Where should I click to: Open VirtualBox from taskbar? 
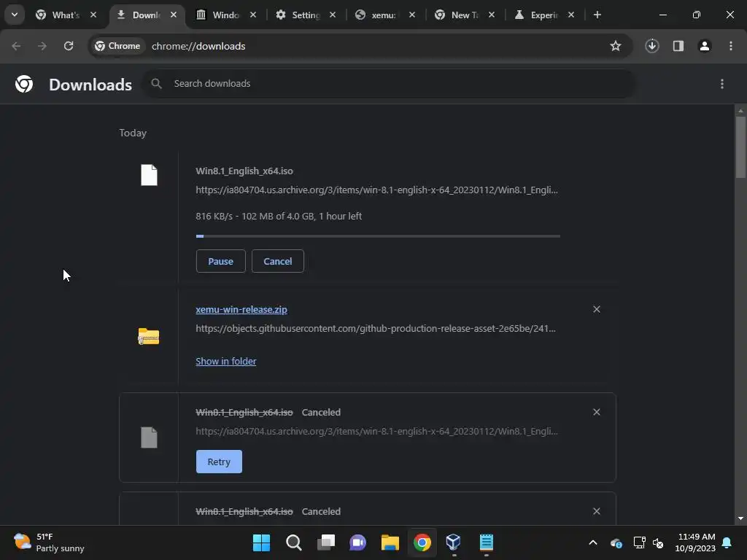tap(454, 542)
